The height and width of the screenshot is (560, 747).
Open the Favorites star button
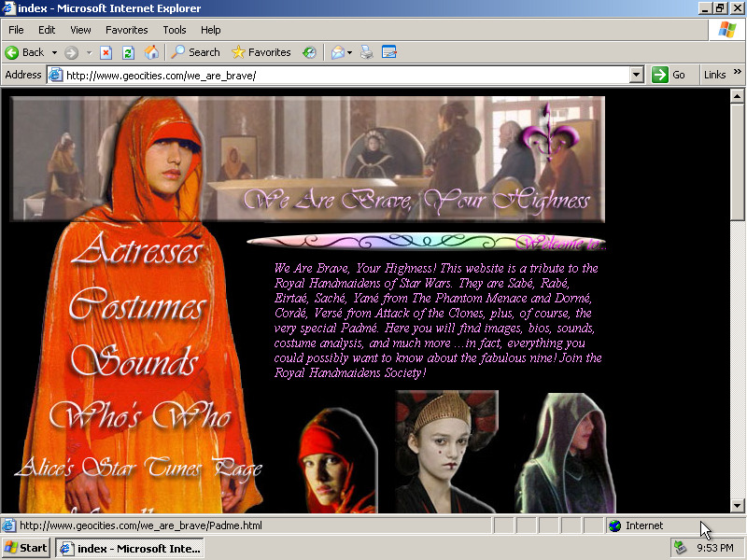pos(261,52)
